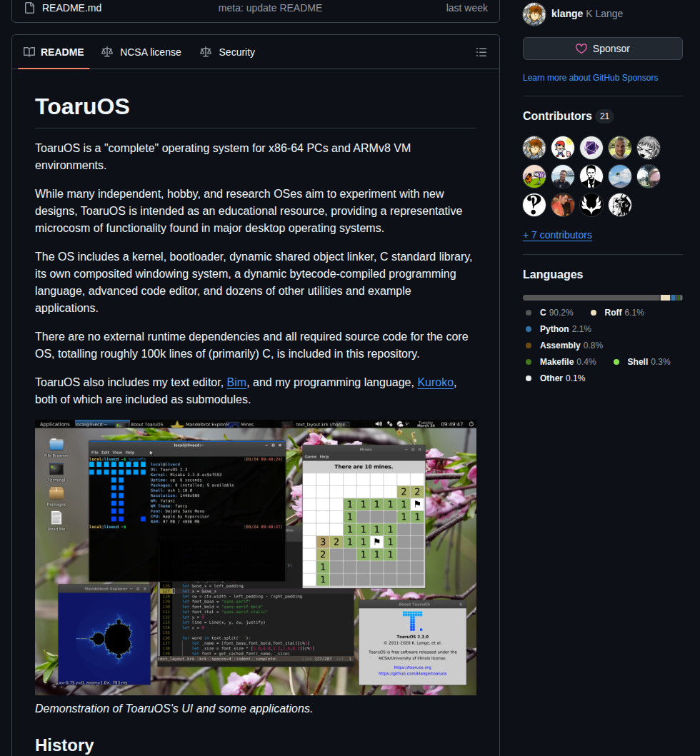Open the Shell 0.3% language link
The width and height of the screenshot is (700, 756).
pos(642,362)
